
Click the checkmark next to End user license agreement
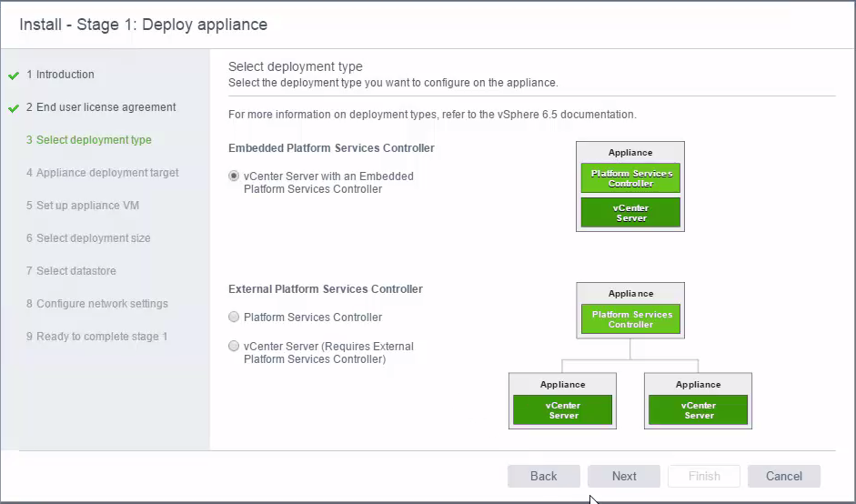coord(14,108)
